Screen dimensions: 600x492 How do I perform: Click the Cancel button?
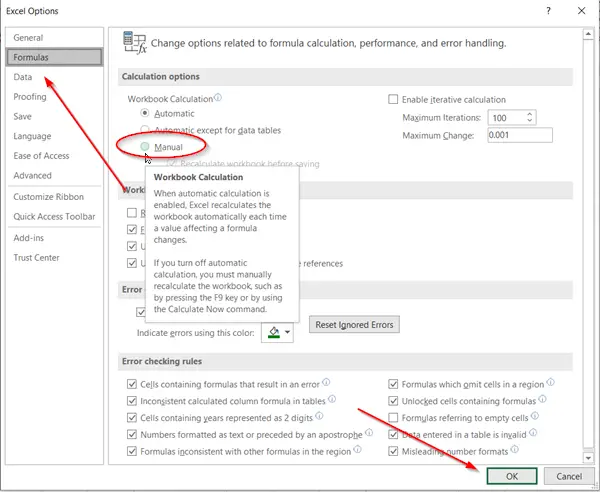coord(569,476)
